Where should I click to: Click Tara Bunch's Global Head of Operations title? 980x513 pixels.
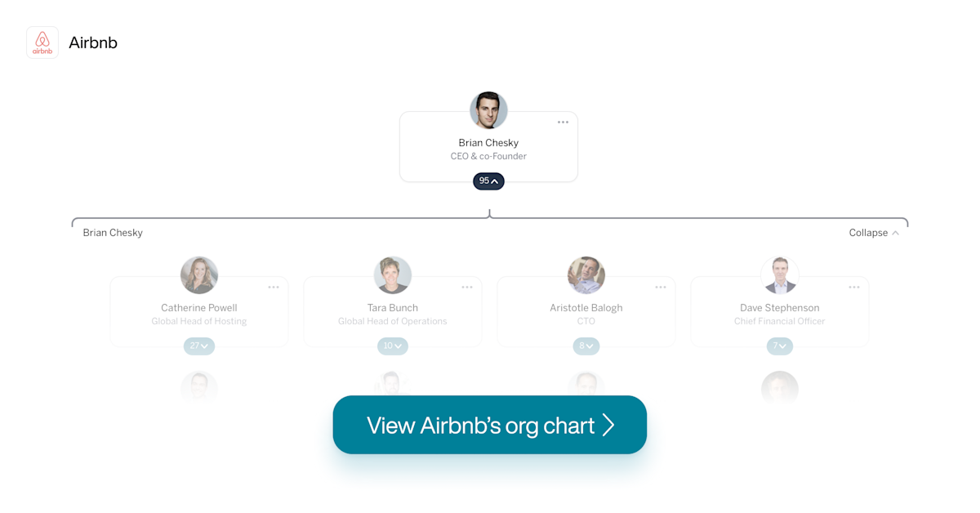tap(392, 321)
